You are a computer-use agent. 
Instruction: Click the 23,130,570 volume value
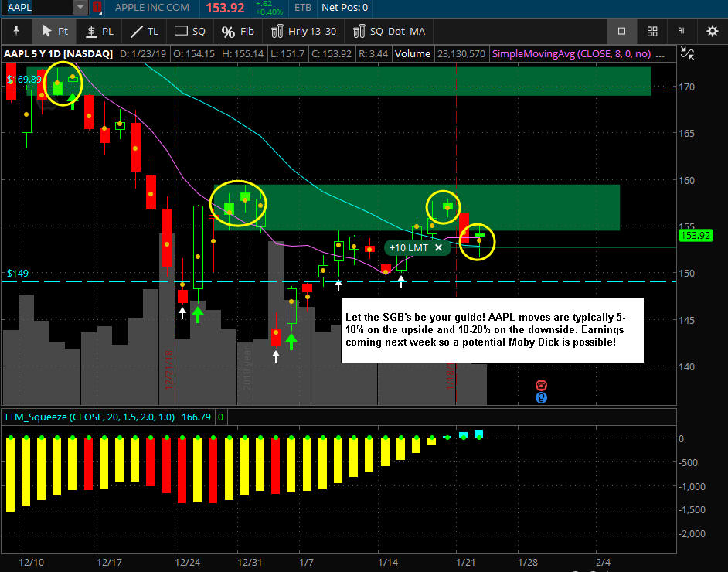point(461,54)
